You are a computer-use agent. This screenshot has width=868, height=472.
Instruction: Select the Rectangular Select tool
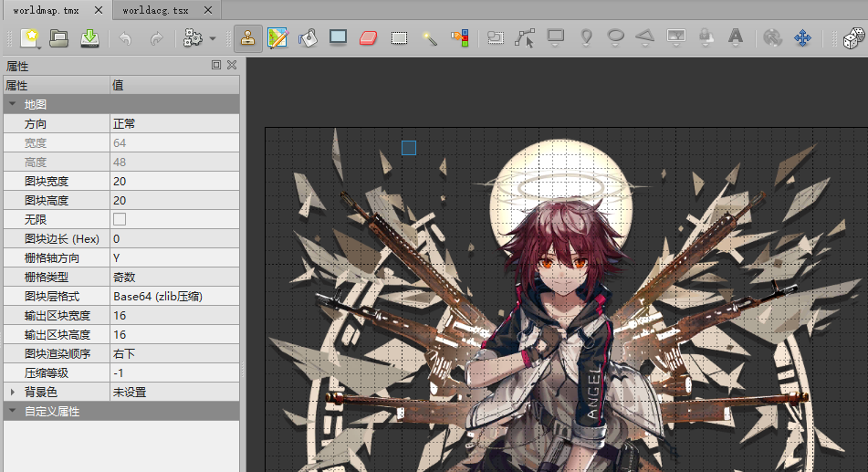point(399,38)
